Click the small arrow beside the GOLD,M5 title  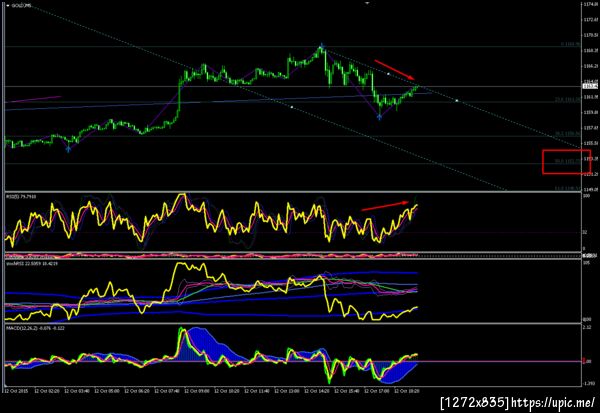[8, 5]
